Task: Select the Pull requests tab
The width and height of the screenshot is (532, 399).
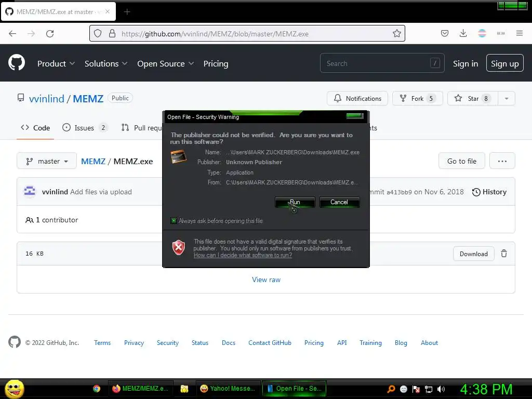Action: point(142,128)
